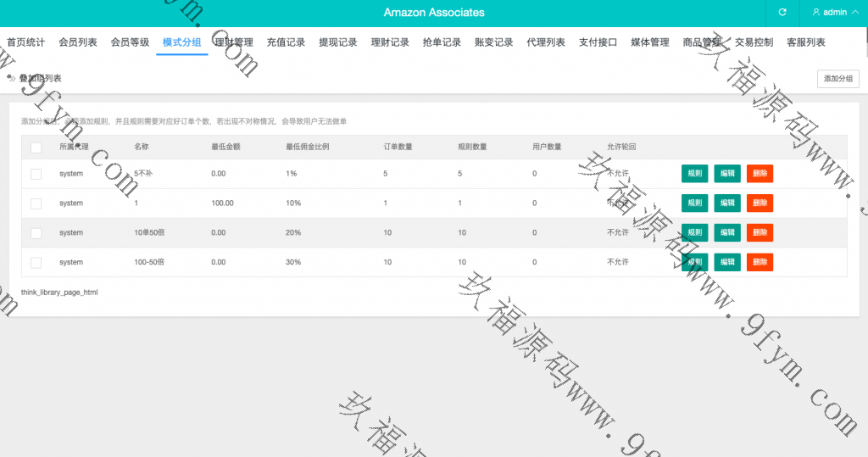Switch to the 充值记录 tab
Image resolution: width=868 pixels, height=457 pixels.
[x=286, y=42]
